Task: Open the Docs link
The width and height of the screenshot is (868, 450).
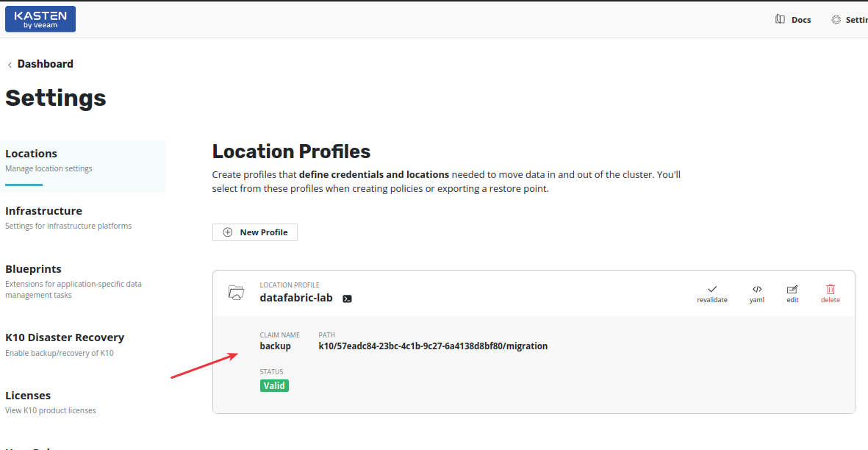Action: tap(801, 20)
